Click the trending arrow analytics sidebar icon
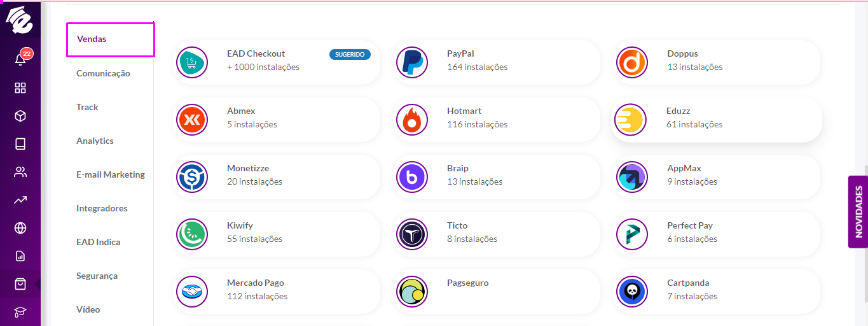The width and height of the screenshot is (868, 326). 20,200
